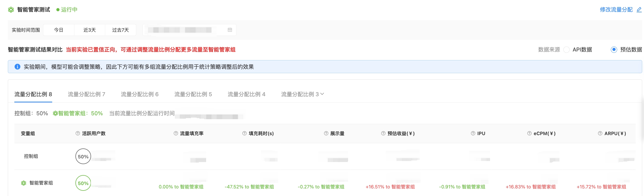This screenshot has width=644, height=196.
Task: Click flower icon in 智能管家组 table row
Action: point(24,183)
